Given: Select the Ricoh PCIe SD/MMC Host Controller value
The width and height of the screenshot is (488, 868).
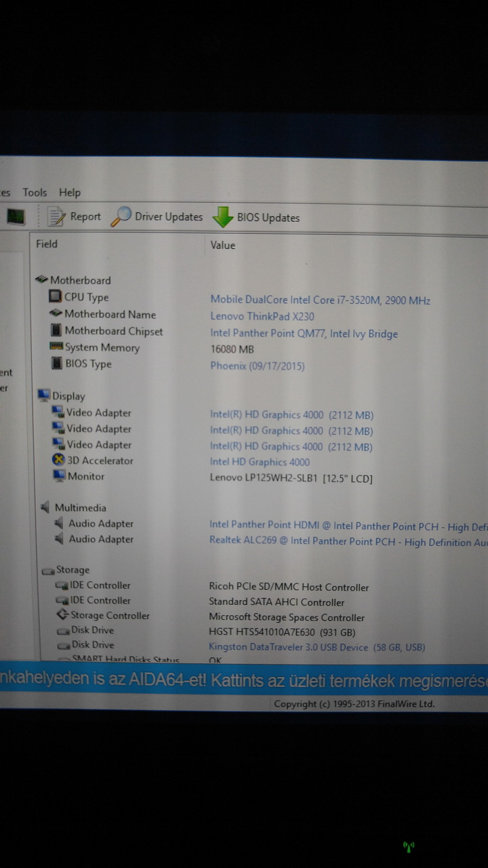Looking at the screenshot, I should 289,587.
